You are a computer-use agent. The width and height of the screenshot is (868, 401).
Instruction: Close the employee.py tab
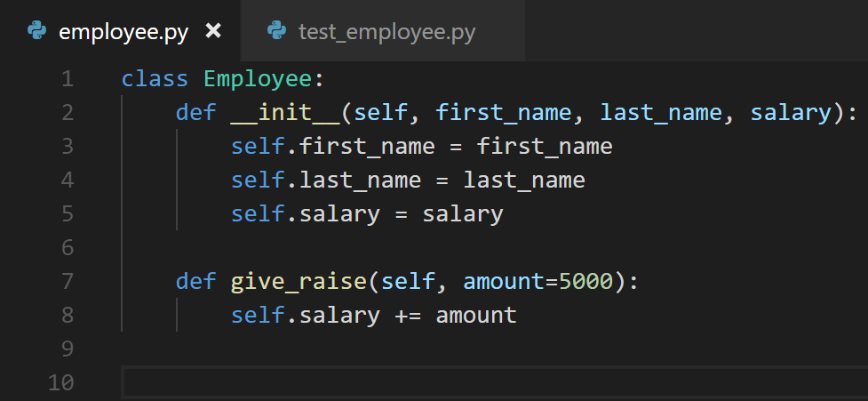[213, 31]
